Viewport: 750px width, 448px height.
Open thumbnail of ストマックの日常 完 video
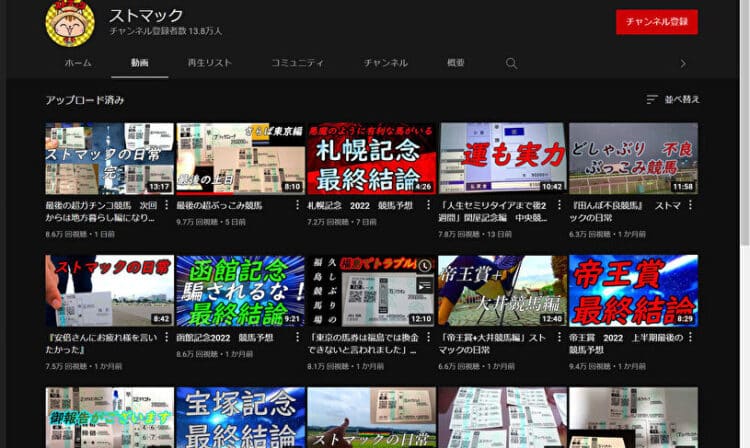[110, 159]
